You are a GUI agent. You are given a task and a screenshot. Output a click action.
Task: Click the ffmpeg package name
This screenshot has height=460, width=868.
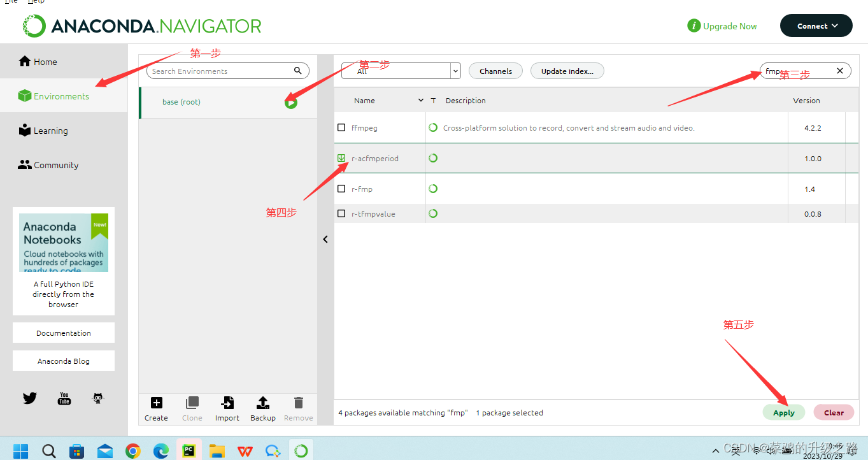364,128
